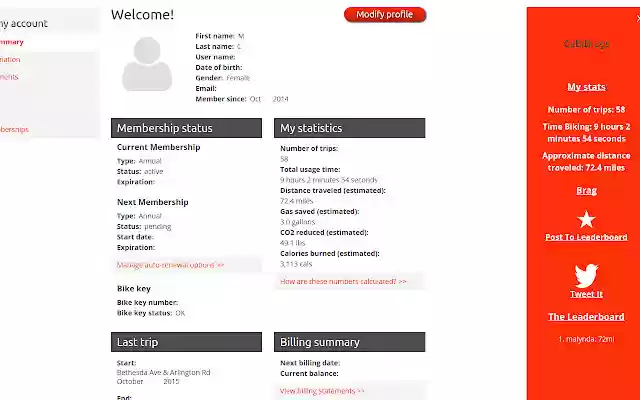Click the 'Bike key status: OK' line
The image size is (640, 400).
coord(151,313)
